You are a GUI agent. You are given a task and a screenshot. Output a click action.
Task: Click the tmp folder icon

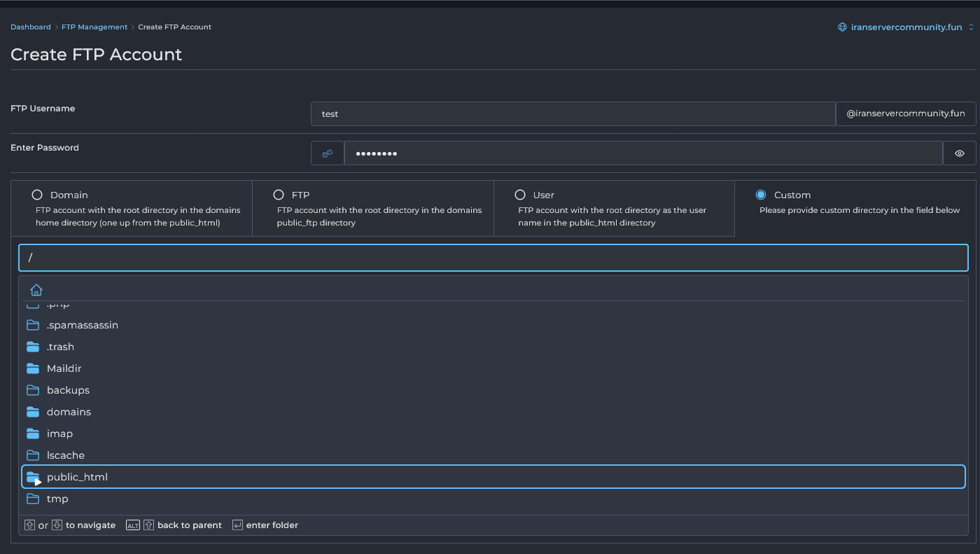pos(33,499)
